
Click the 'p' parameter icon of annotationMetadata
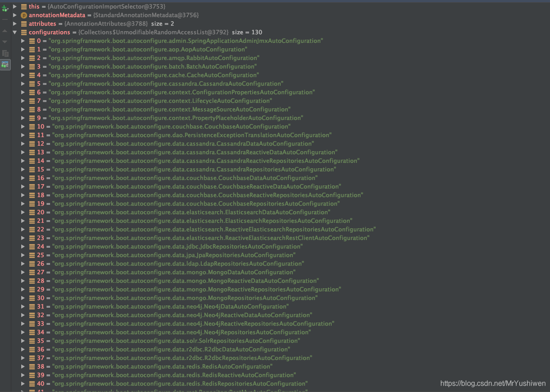pyautogui.click(x=24, y=15)
